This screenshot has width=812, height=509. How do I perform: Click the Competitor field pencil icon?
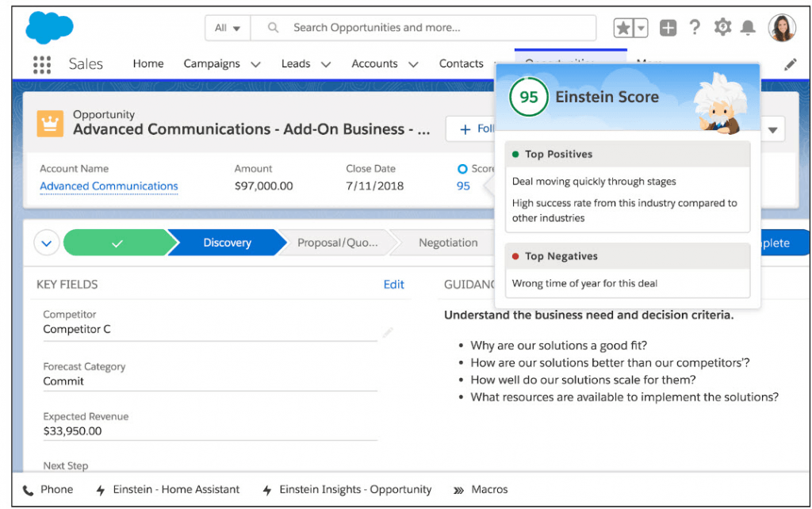[388, 332]
